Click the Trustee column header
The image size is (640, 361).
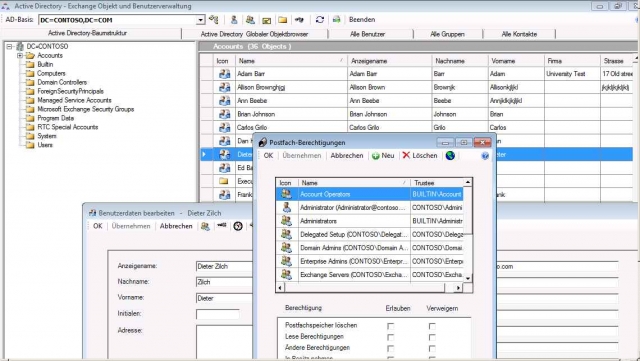point(437,183)
